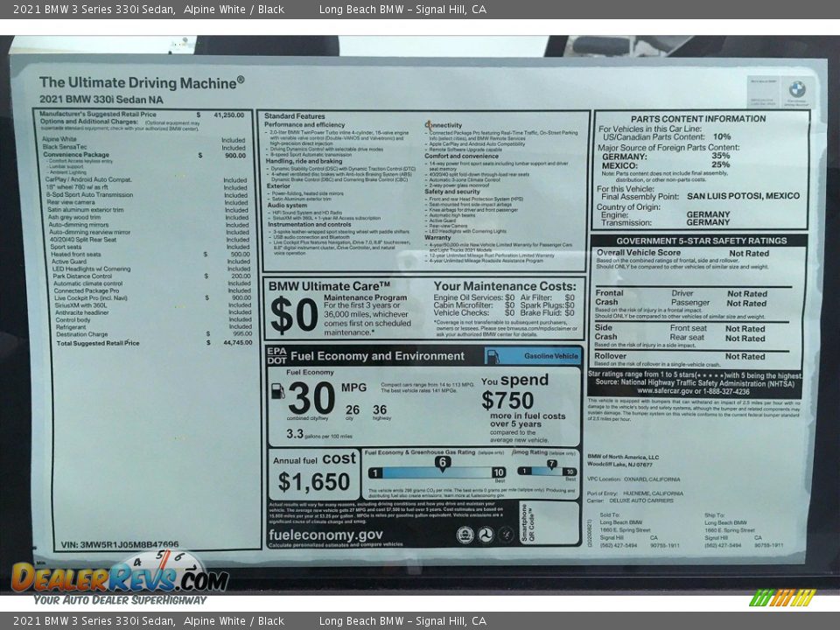Click the middle round agency seal beside fueleconomy.gov
840x630 pixels.
(486, 534)
